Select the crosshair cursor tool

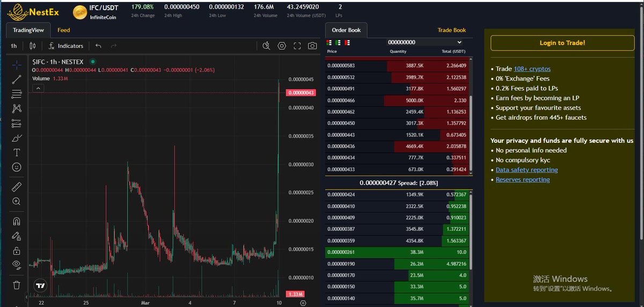17,64
